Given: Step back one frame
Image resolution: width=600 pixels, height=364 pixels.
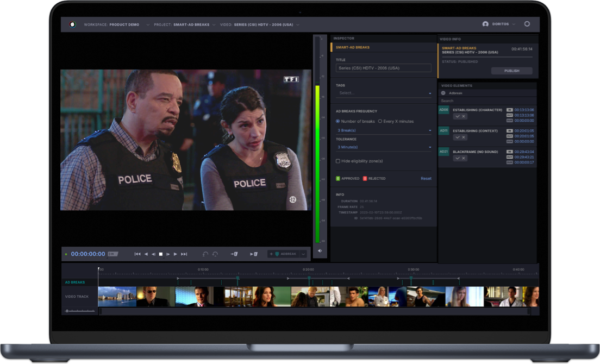Looking at the screenshot, I should 153,254.
